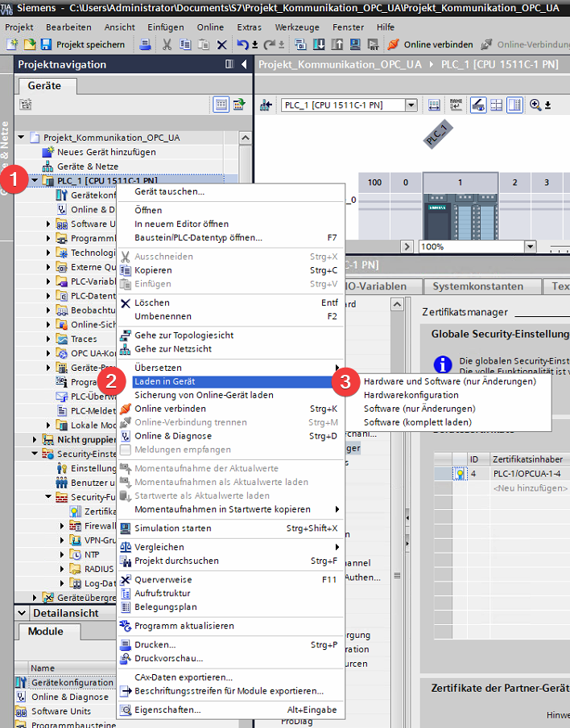The image size is (570, 728).
Task: Click Querverweise in the context menu
Action: coord(230,579)
